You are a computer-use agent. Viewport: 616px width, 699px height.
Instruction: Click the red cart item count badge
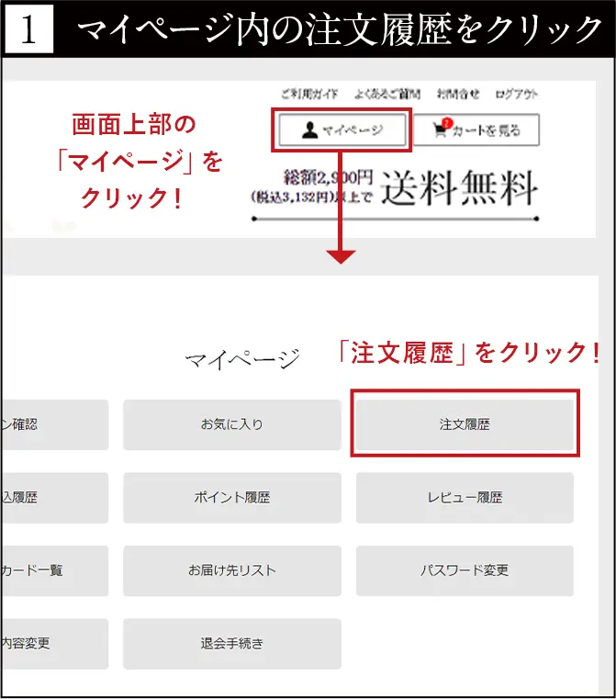click(x=447, y=123)
